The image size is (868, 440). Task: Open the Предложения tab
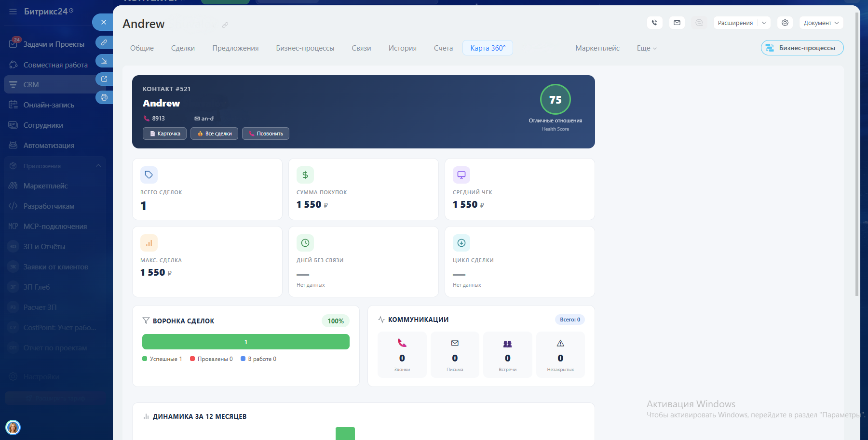click(x=235, y=48)
